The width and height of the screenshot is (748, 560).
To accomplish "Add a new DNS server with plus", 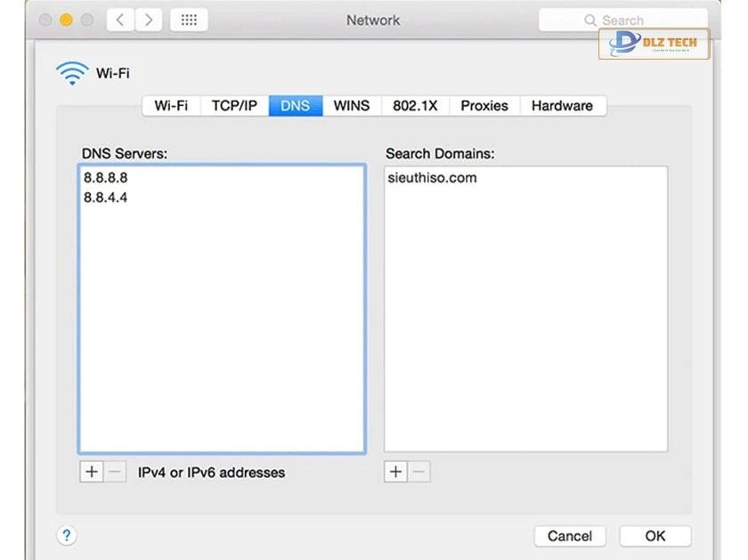I will coord(91,472).
